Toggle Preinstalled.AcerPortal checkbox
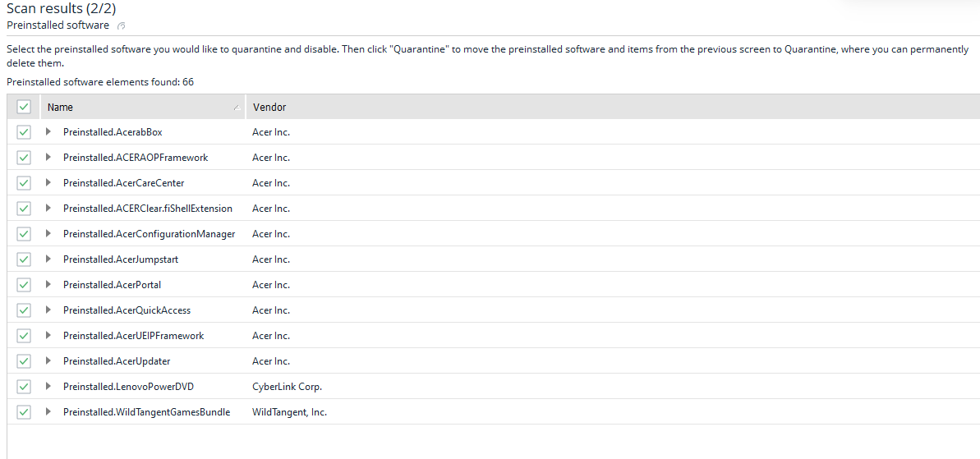The height and width of the screenshot is (459, 980). (24, 285)
